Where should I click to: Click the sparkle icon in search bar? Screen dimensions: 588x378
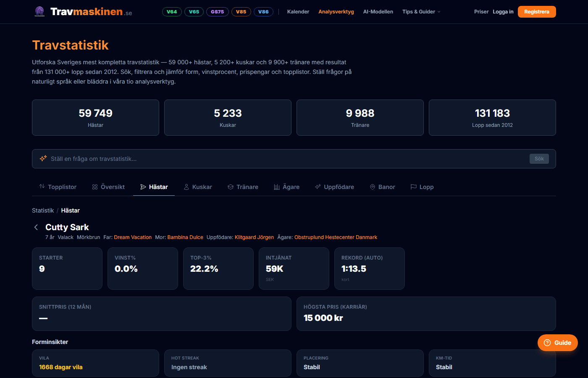coord(43,159)
